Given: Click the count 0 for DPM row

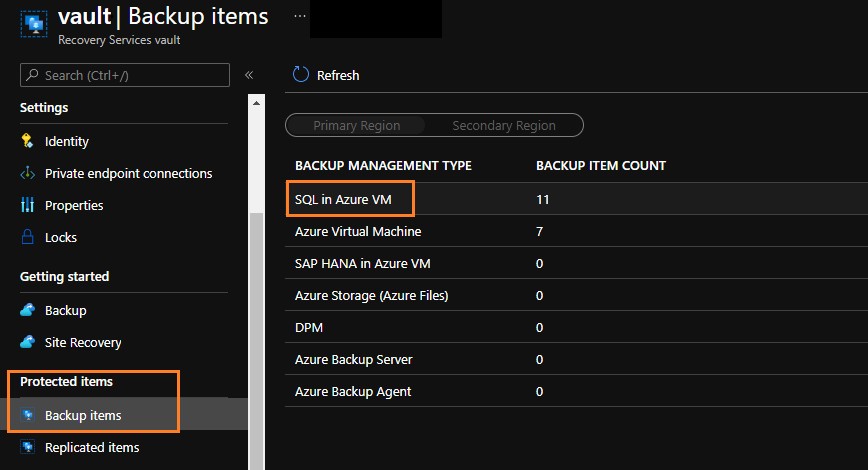Looking at the screenshot, I should point(540,328).
